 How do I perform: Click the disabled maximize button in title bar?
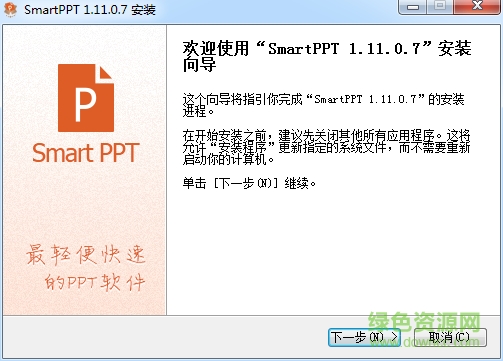440,6
